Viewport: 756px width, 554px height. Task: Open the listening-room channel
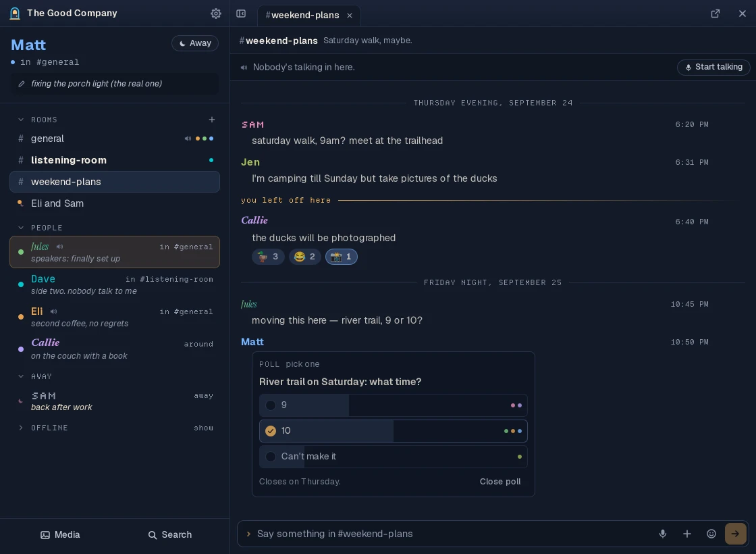click(x=115, y=160)
